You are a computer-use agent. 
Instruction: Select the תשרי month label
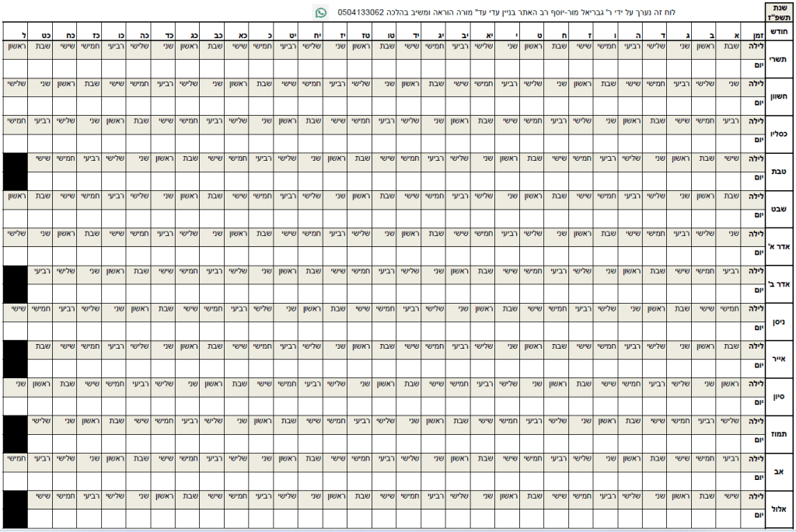pyautogui.click(x=780, y=57)
